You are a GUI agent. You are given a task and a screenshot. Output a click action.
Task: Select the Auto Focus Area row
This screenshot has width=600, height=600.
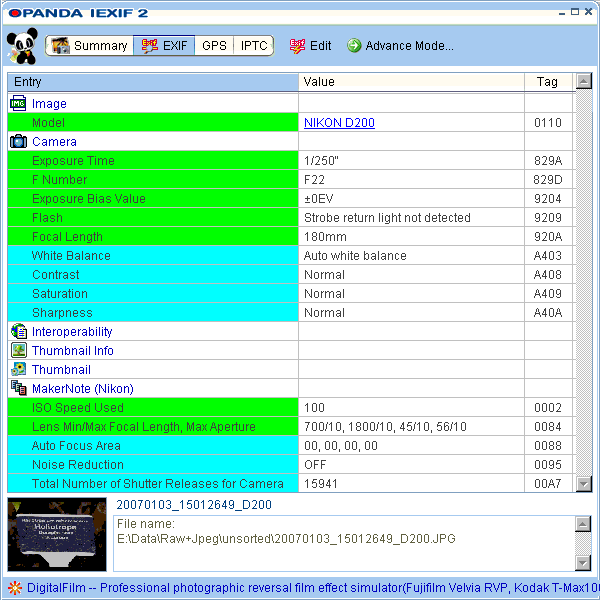tap(291, 445)
